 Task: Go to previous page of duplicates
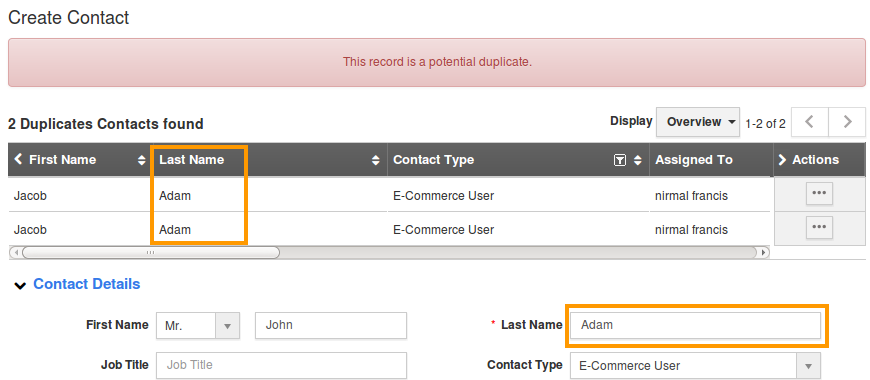[810, 122]
